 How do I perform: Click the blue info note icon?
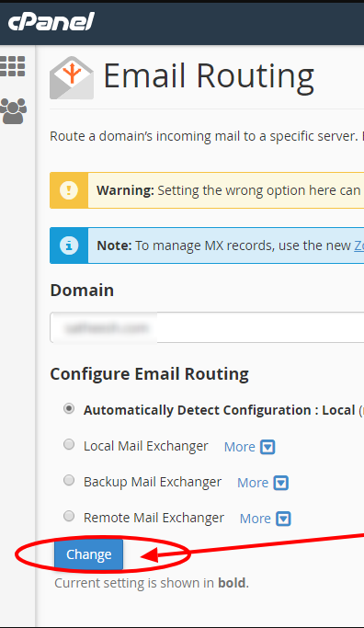coord(69,245)
